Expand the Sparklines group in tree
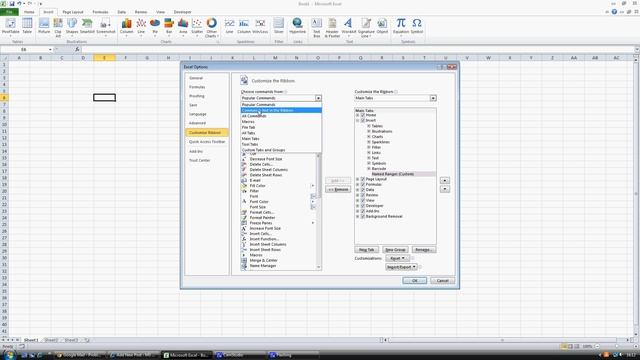Screen dimensions: 640x360 [x=369, y=142]
